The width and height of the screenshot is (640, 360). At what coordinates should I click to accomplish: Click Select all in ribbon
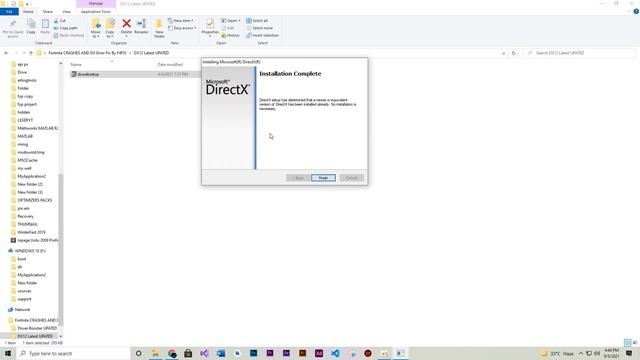tap(257, 21)
